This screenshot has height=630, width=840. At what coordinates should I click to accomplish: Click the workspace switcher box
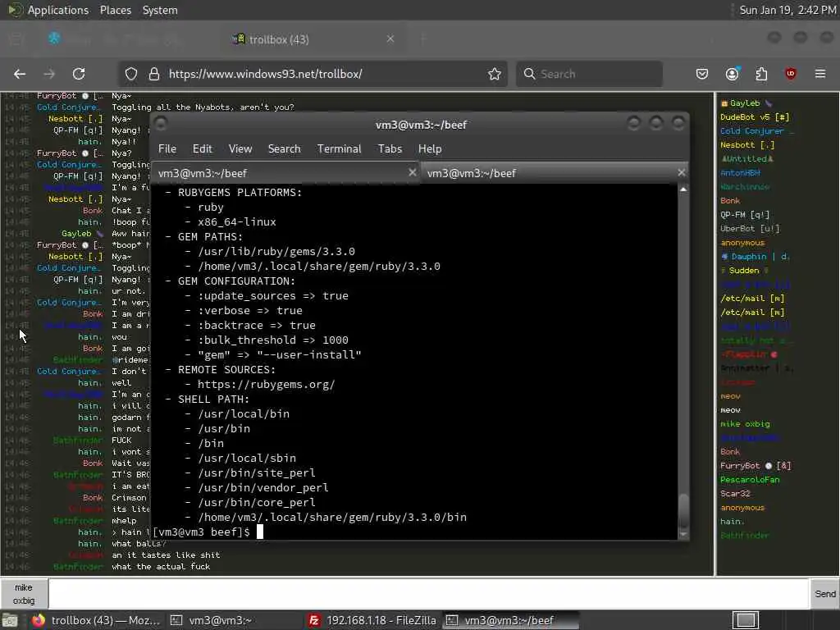[745, 620]
